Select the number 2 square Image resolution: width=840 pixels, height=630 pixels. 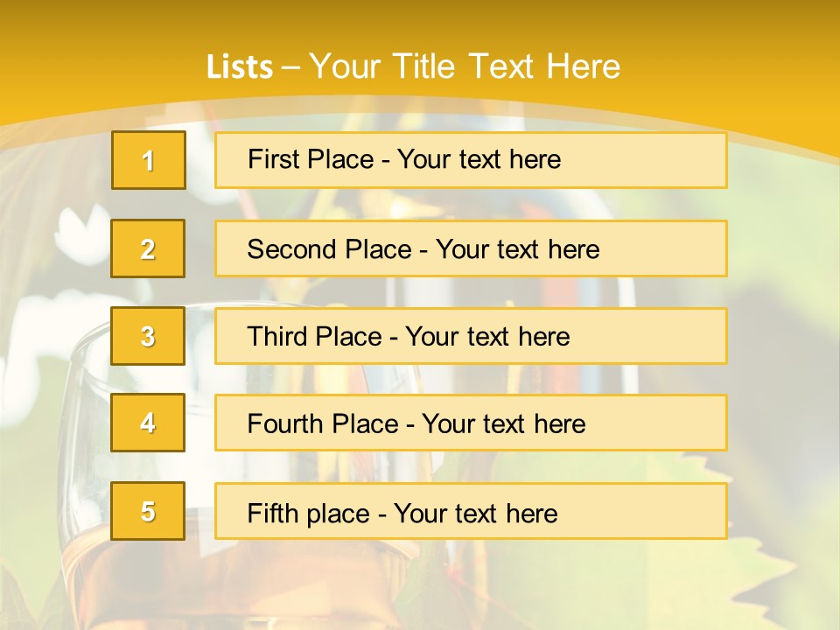click(148, 249)
